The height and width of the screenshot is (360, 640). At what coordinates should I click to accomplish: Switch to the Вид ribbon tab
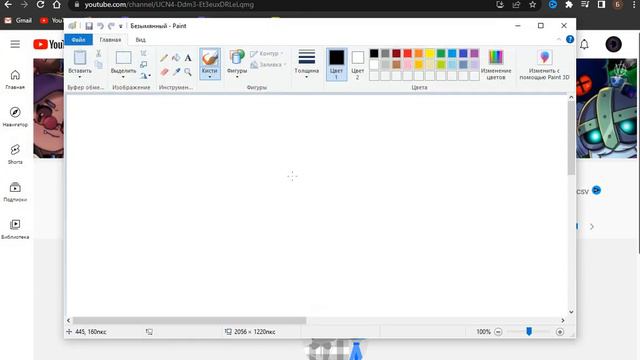tap(140, 40)
